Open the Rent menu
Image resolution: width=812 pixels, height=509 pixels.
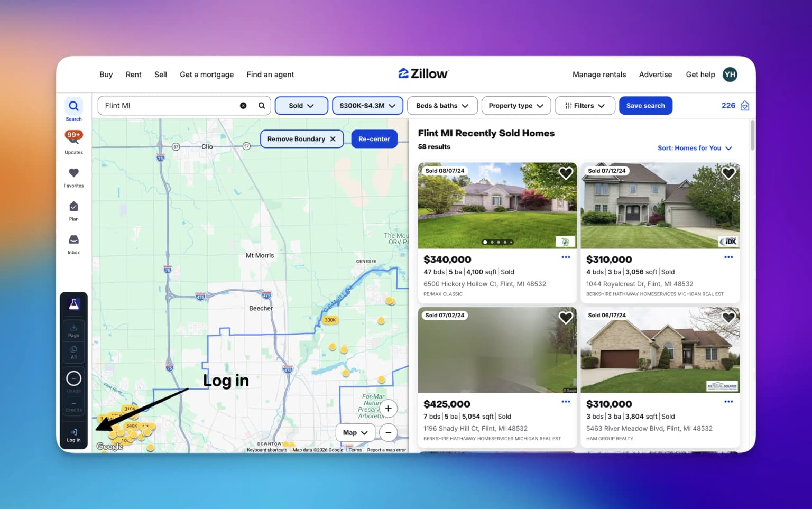click(133, 75)
